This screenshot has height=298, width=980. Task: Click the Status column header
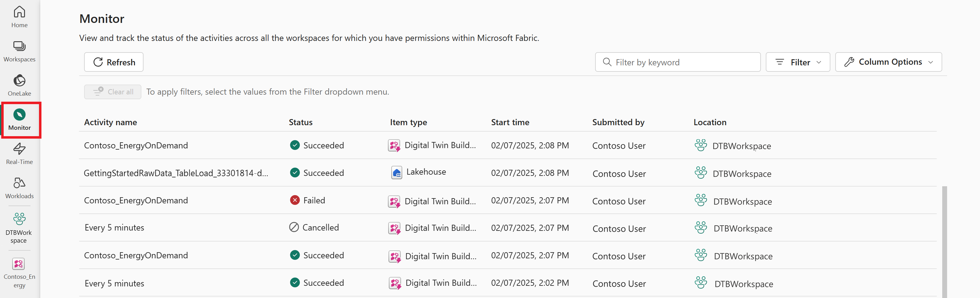click(300, 122)
